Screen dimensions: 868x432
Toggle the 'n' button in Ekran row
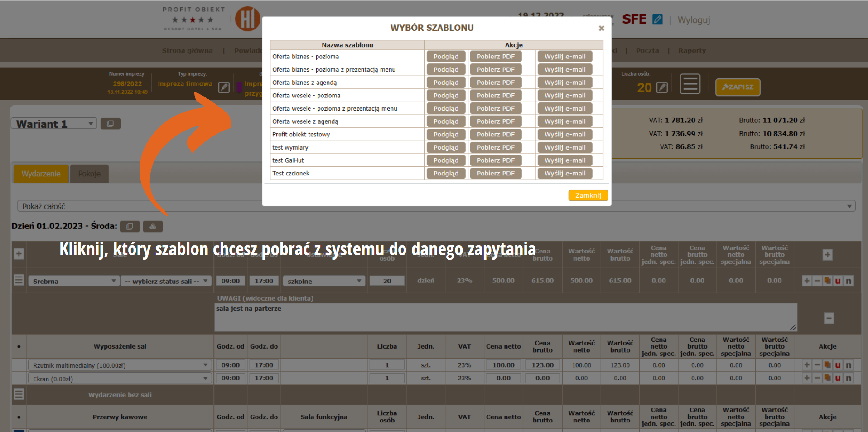tap(848, 378)
